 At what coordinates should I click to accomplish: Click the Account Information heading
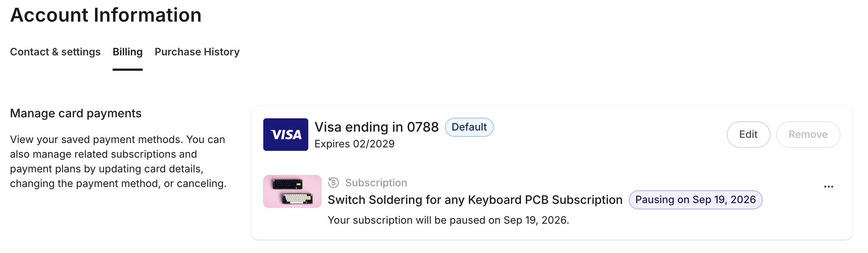(106, 15)
